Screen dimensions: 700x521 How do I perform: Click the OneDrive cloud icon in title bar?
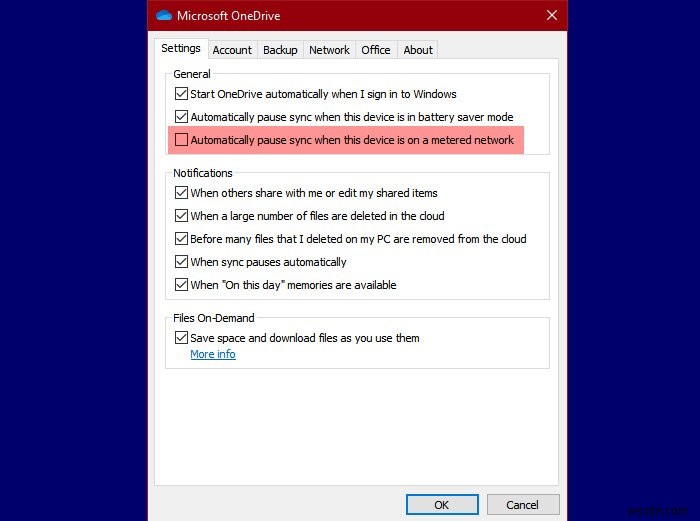164,16
